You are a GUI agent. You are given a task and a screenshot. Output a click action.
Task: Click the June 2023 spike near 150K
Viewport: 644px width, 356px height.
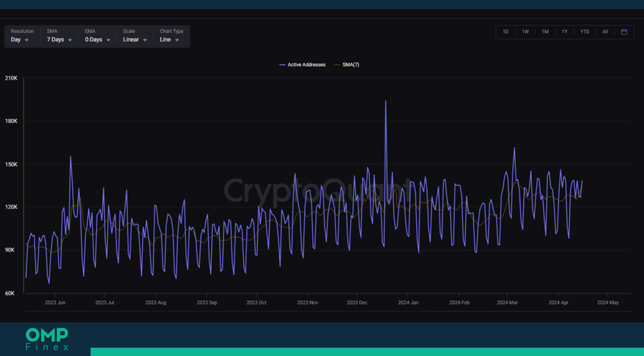71,157
